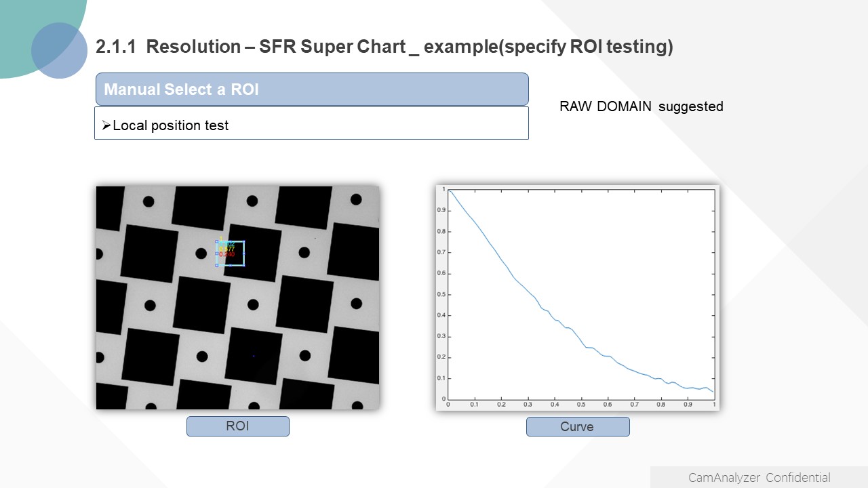The width and height of the screenshot is (868, 488).
Task: Click the CamAnalyzer Confidential footer
Action: click(759, 478)
